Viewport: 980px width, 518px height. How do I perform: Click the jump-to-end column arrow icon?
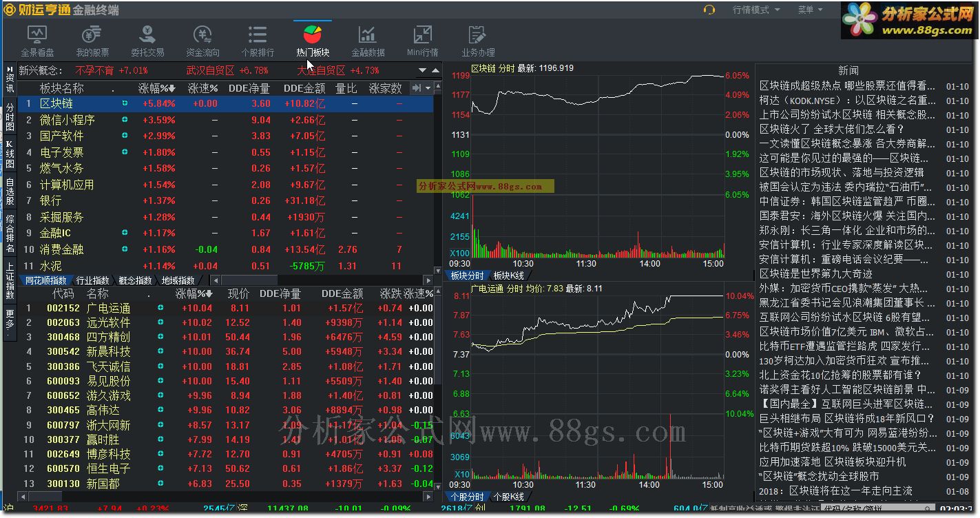click(x=417, y=88)
